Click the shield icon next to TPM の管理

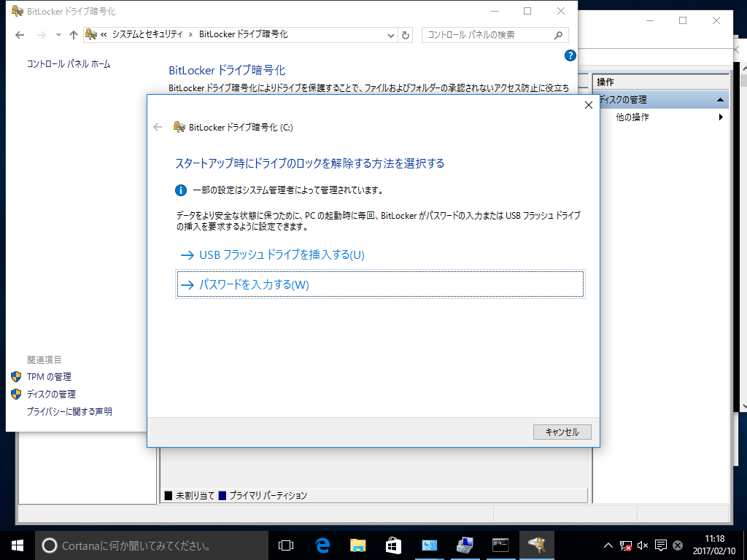point(16,377)
